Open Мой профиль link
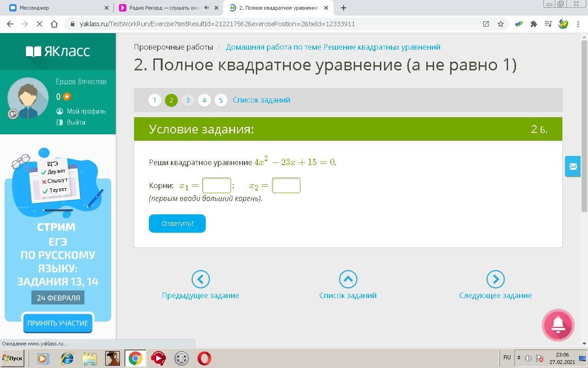 86,111
